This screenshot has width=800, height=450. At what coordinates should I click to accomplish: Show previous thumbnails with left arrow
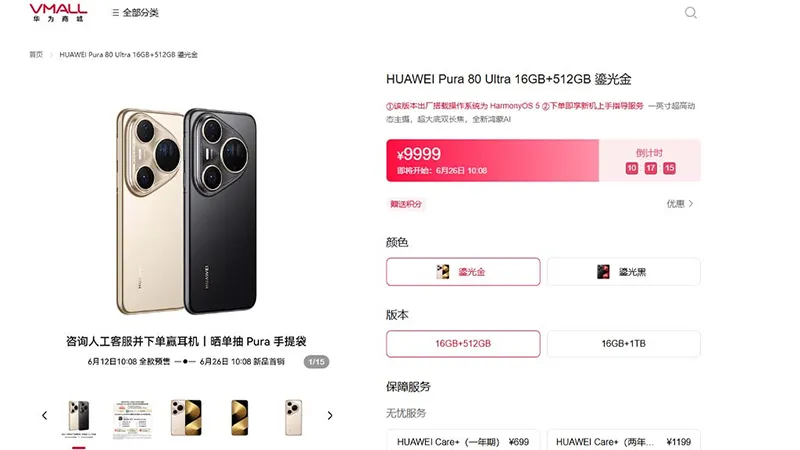[44, 415]
